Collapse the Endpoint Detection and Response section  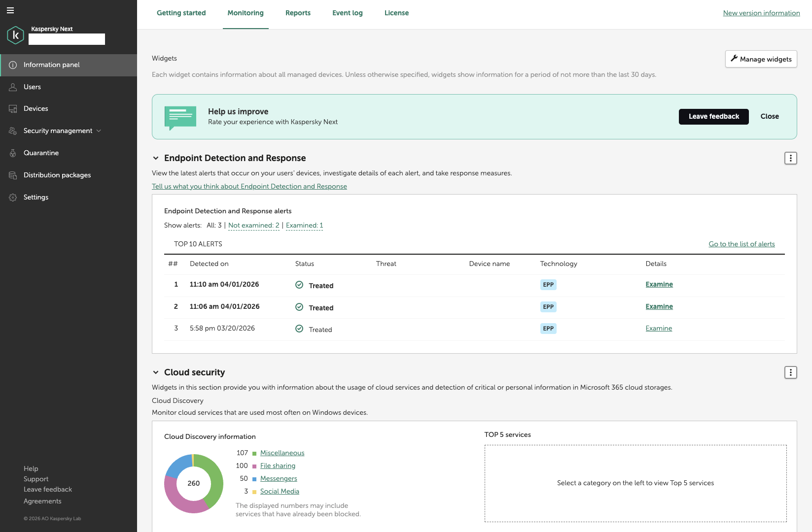pos(156,158)
